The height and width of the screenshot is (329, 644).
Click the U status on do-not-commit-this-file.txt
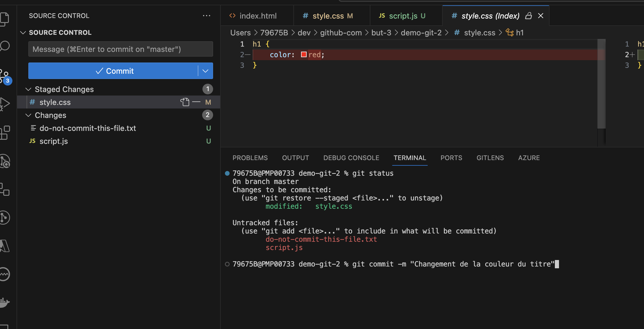pos(208,128)
